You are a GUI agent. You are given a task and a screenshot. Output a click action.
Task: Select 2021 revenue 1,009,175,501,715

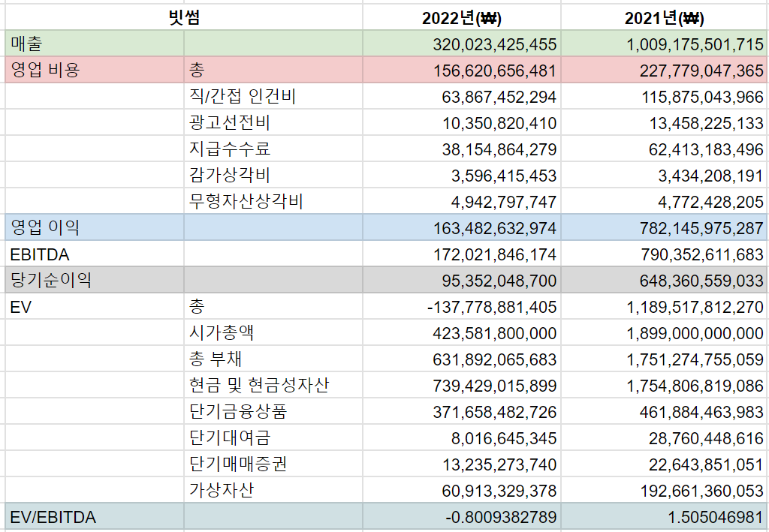(x=695, y=44)
